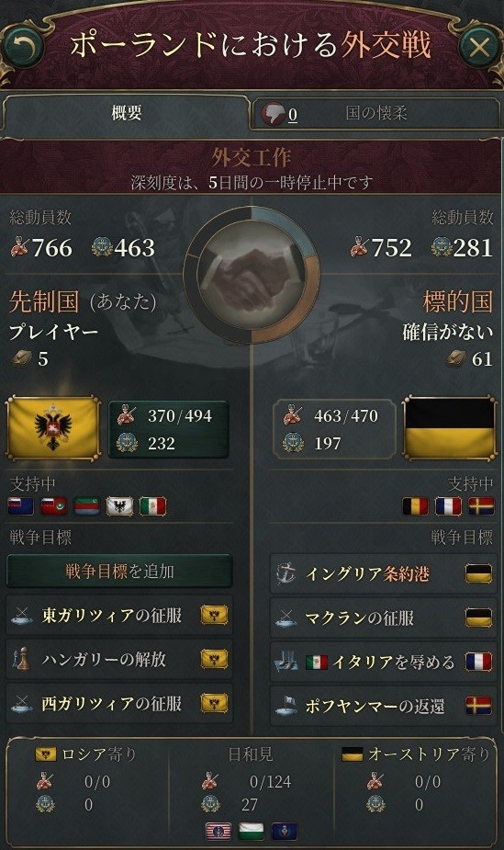Click the US flag among undecided
The height and width of the screenshot is (850, 504).
pyautogui.click(x=218, y=831)
